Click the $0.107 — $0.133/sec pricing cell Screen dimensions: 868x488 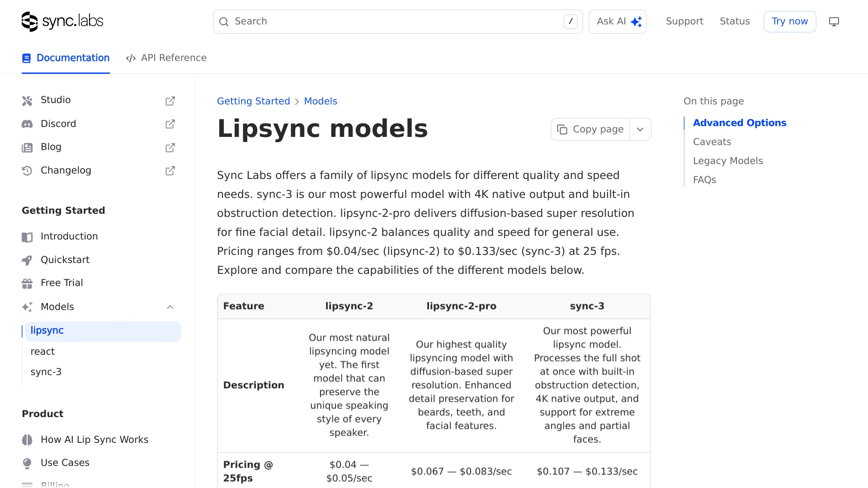click(x=587, y=472)
